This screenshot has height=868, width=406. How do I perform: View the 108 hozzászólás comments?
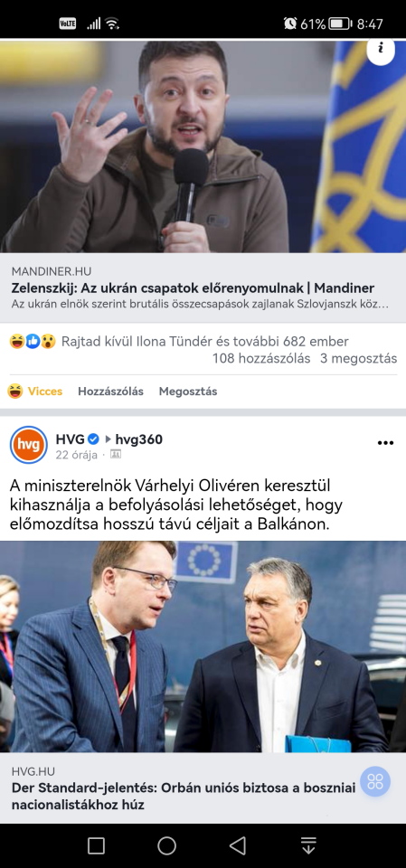(x=261, y=358)
